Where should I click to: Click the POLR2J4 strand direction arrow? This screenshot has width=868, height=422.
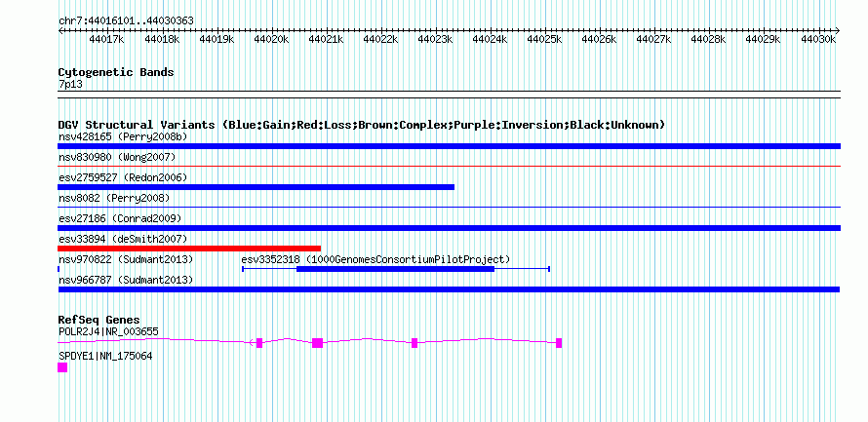click(252, 343)
